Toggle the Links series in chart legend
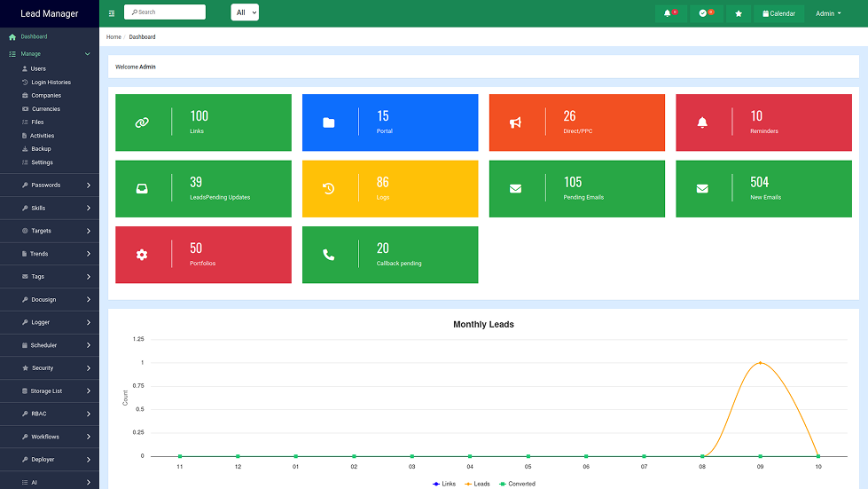868x489 pixels. 443,484
